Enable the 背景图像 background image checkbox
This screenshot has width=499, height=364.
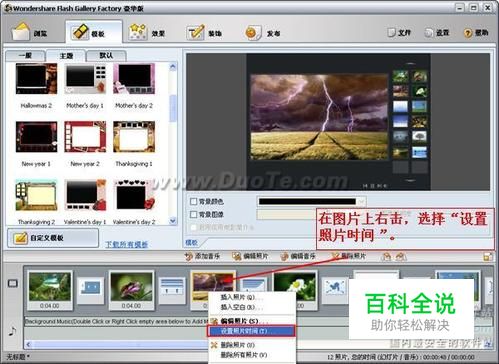[193, 214]
